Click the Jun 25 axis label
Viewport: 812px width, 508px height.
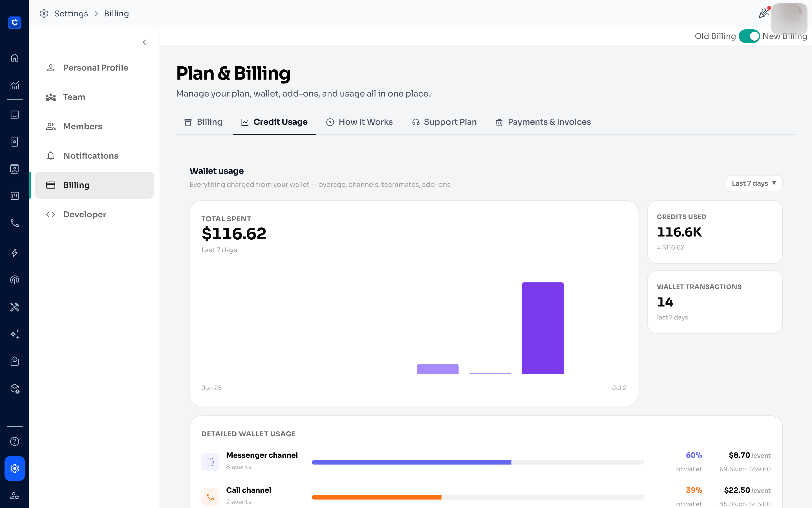(211, 388)
